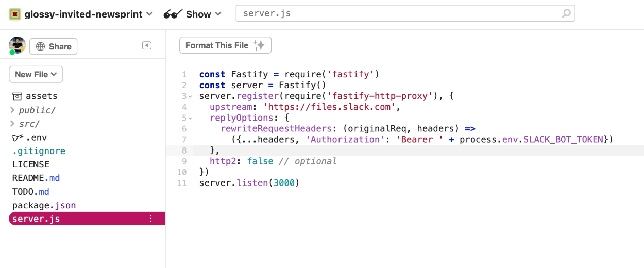Click the file search input field
Viewport: 644px width, 268px height.
coord(397,13)
